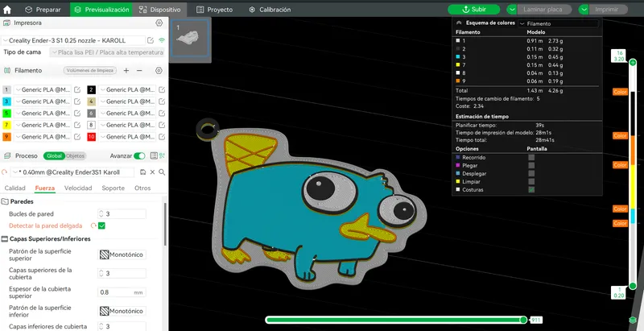Open Patrón de la superficie superior dropdown
644x331 pixels.
point(122,254)
